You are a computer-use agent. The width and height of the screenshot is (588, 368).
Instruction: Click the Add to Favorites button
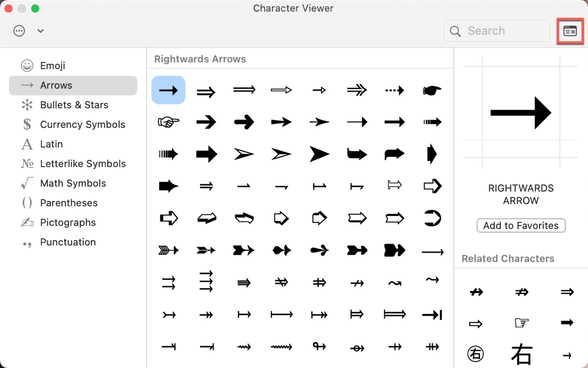coord(521,225)
